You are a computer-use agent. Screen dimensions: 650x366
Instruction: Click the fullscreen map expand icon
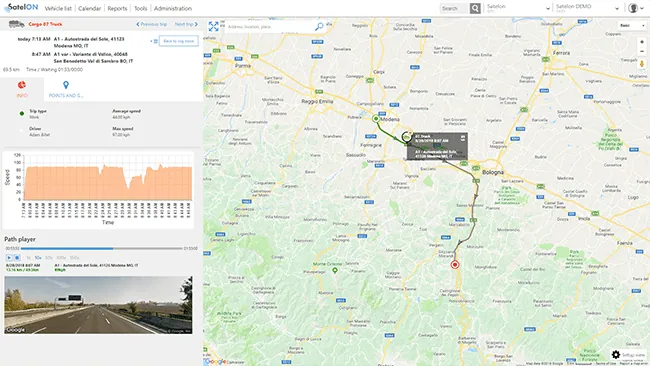click(x=213, y=27)
